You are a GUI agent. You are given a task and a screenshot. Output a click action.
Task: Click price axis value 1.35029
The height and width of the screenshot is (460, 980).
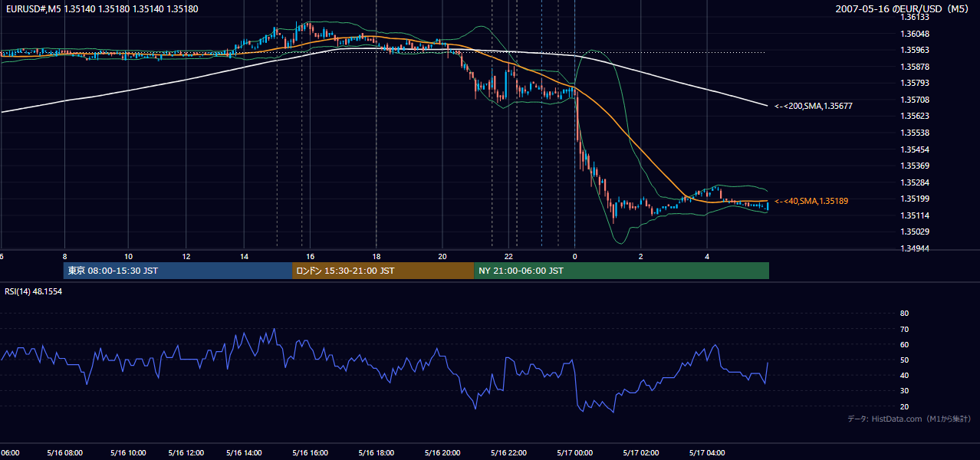click(915, 232)
